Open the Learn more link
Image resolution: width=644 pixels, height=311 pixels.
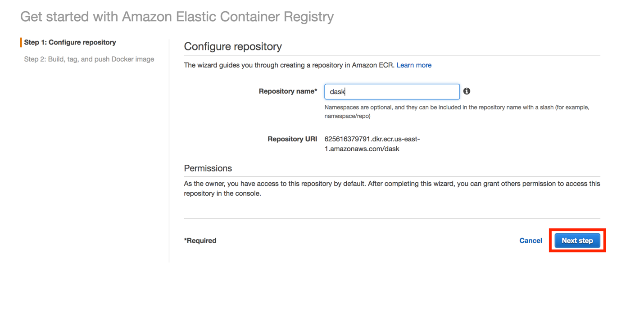point(414,65)
